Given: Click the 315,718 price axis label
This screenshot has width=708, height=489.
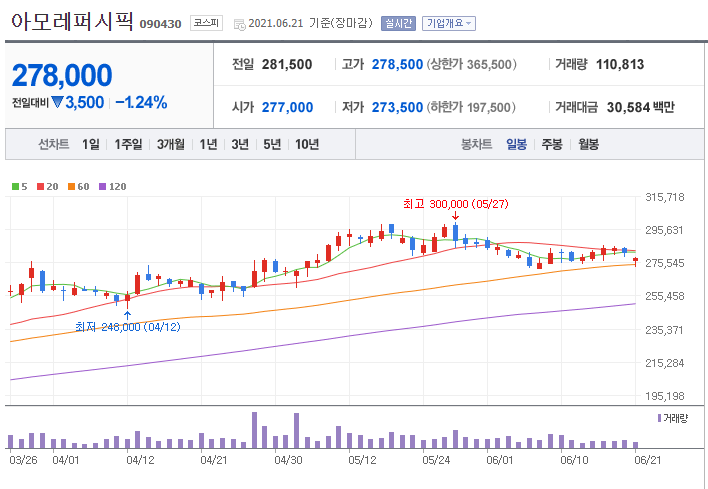Looking at the screenshot, I should 664,197.
